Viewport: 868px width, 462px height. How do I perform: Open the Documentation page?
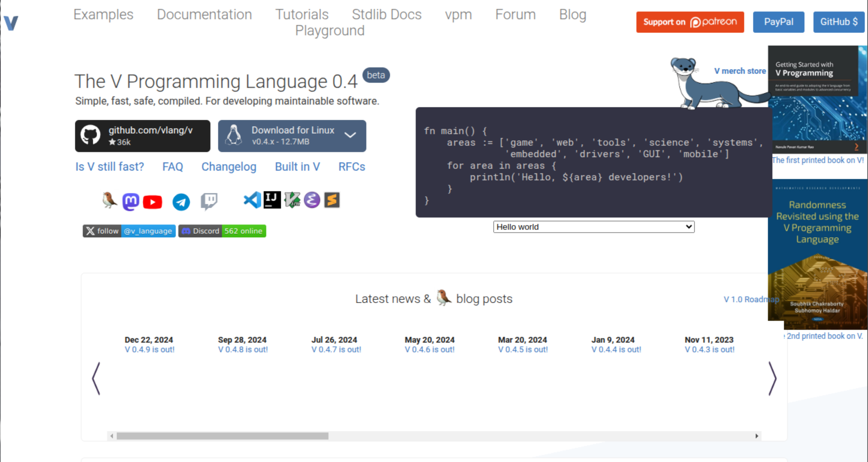click(x=205, y=14)
